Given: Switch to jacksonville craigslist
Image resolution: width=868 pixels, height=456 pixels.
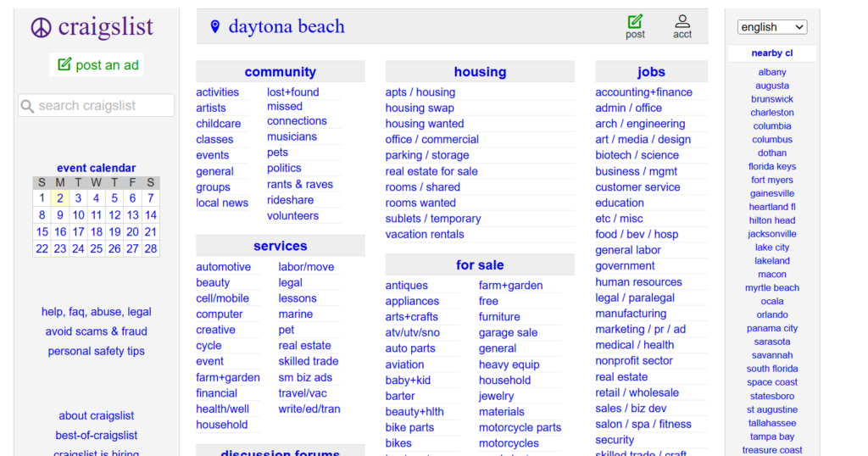Looking at the screenshot, I should 771,234.
